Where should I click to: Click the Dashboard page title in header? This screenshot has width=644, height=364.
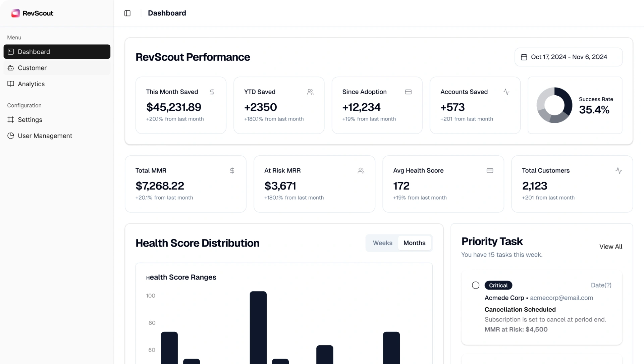pos(167,13)
